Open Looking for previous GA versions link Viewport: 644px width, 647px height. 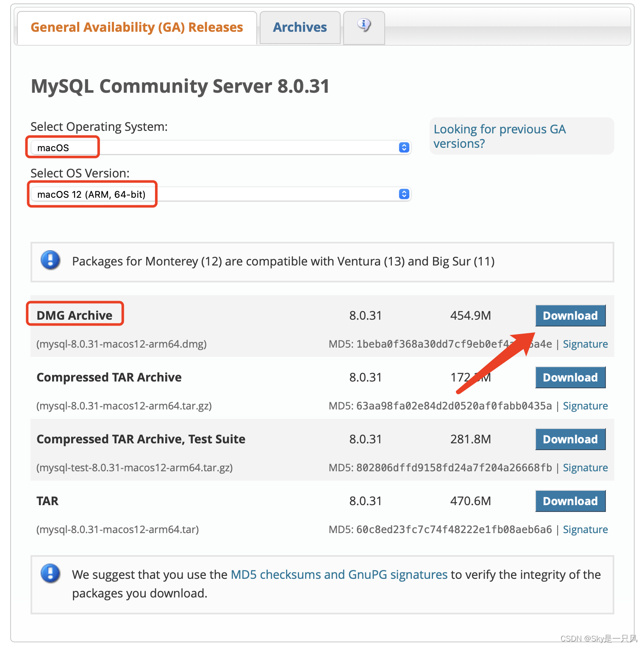500,136
